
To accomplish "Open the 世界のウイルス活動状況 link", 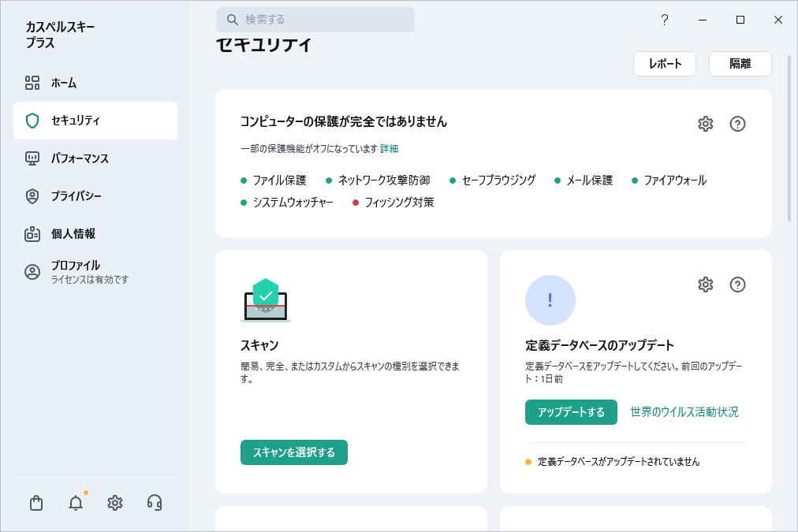I will pos(684,411).
